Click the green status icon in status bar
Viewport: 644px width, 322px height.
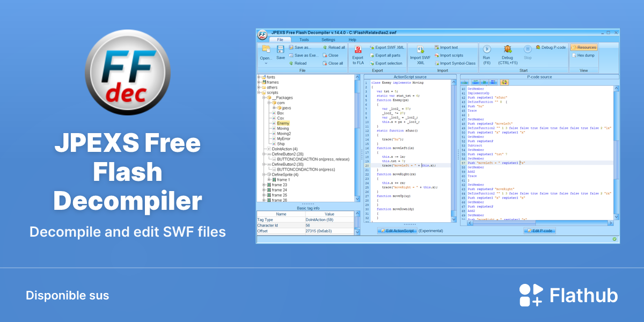(x=614, y=238)
